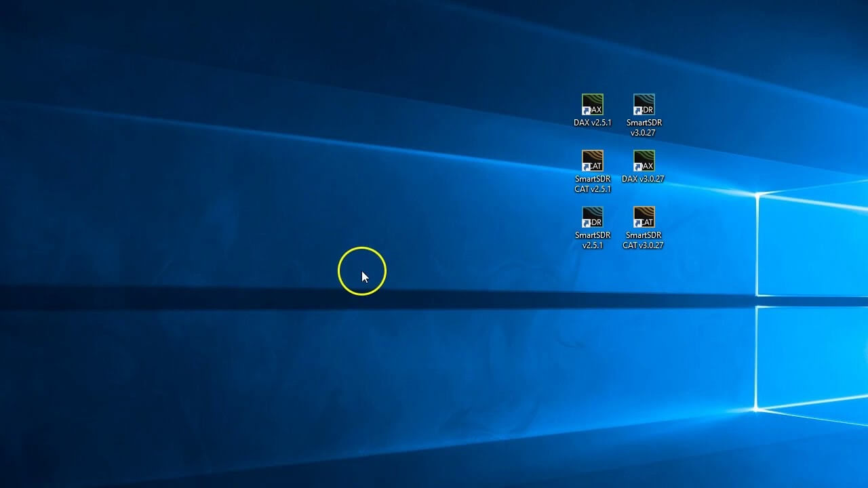Select the SmartSDR CAT v3.0.27 label
This screenshot has width=868, height=488.
tap(644, 241)
